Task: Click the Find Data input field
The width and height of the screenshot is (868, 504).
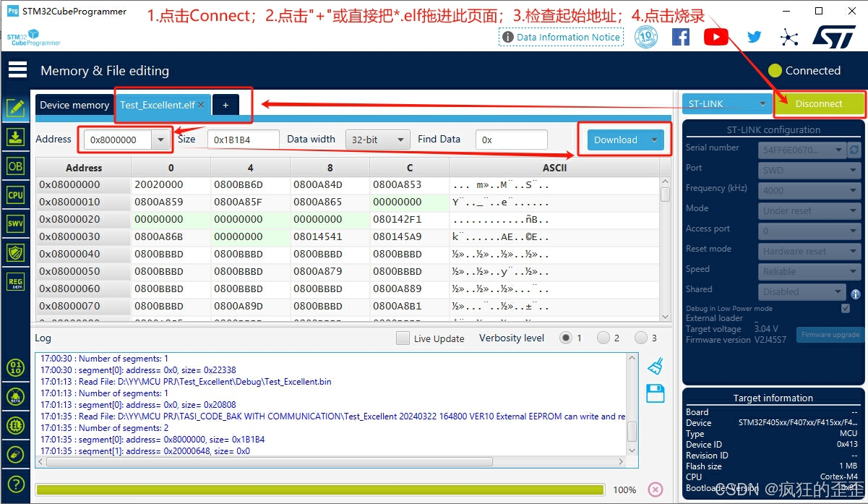Action: 512,140
